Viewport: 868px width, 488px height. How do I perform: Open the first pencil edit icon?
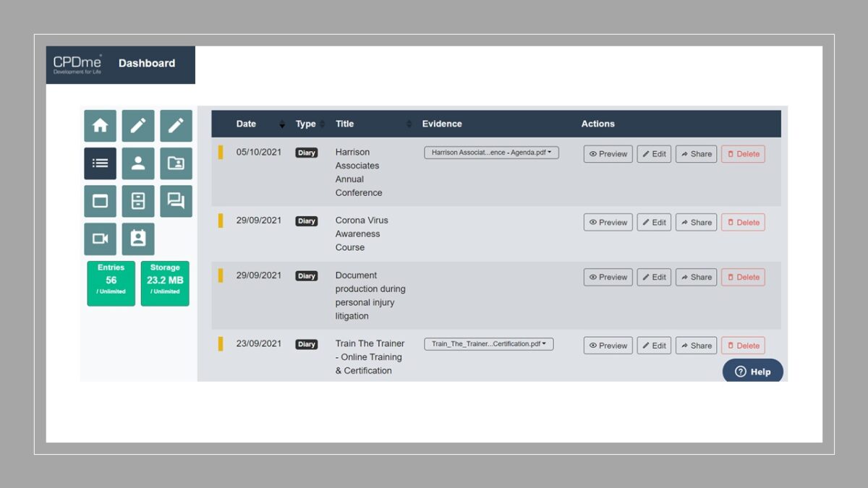[138, 126]
